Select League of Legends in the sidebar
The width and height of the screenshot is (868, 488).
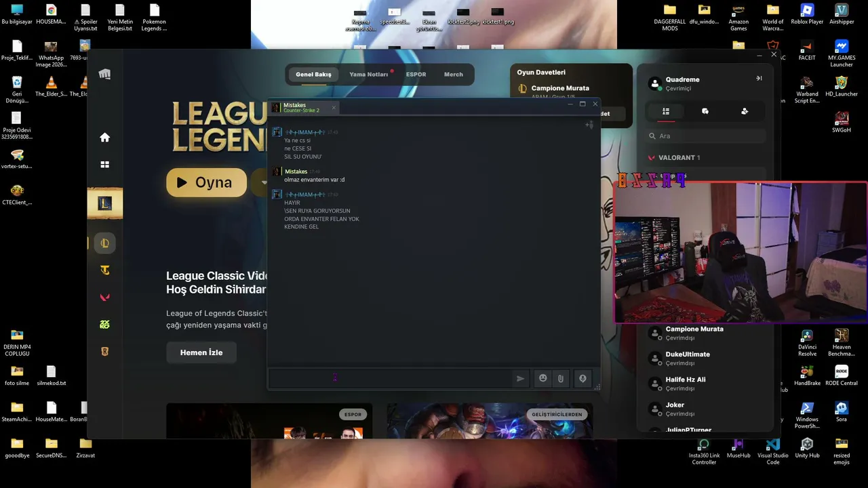104,243
